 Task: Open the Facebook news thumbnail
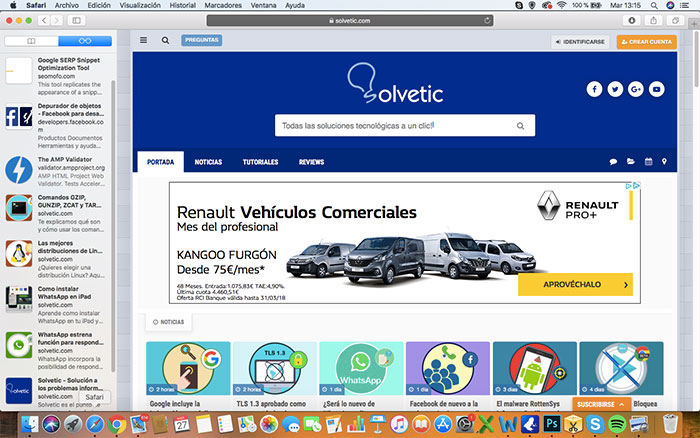click(448, 368)
